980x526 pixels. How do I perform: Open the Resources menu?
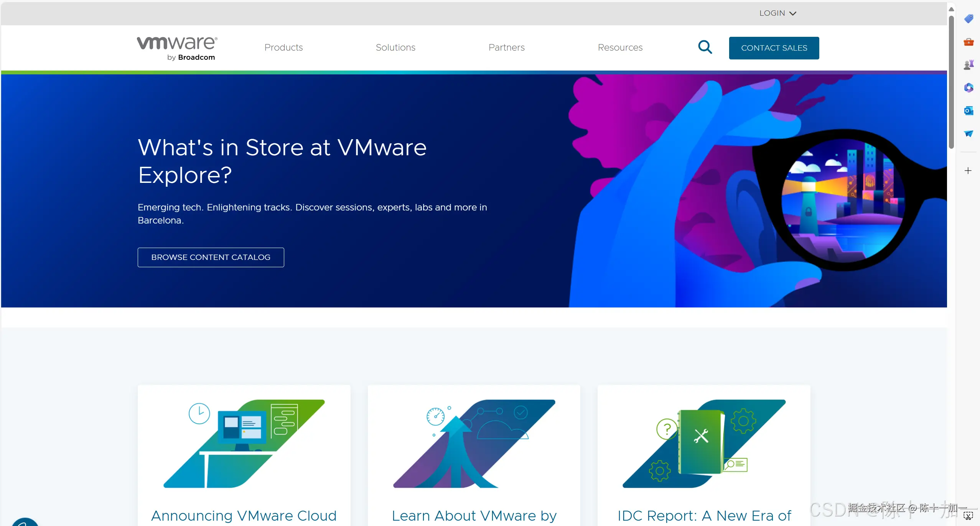point(620,48)
